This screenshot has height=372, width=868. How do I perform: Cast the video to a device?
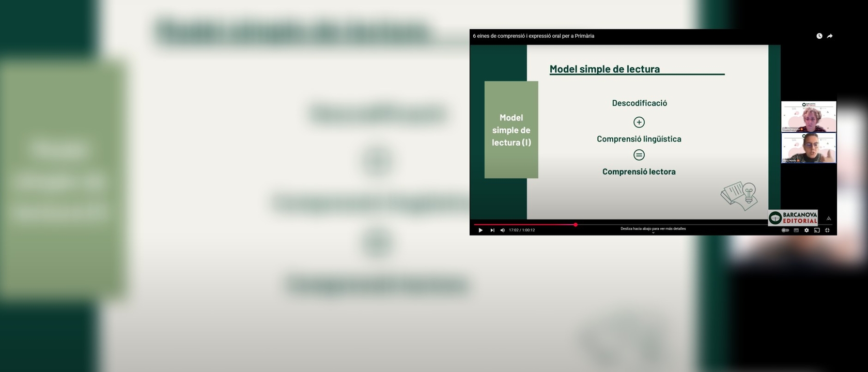click(817, 230)
